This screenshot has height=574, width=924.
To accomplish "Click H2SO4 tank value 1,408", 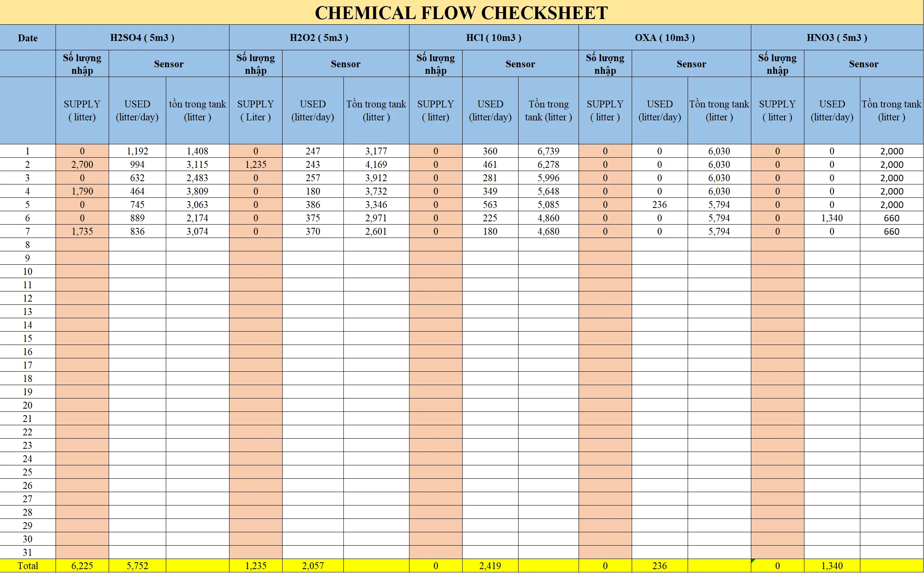I will [197, 151].
